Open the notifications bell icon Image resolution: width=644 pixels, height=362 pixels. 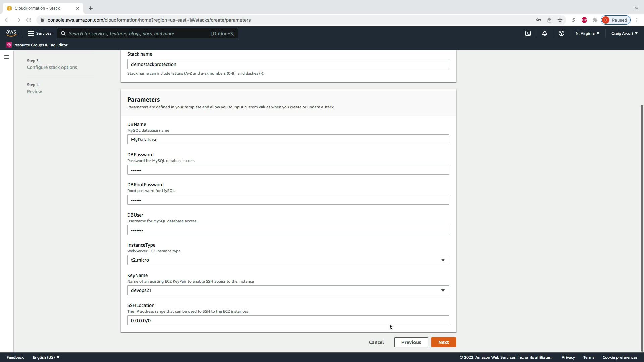[545, 33]
